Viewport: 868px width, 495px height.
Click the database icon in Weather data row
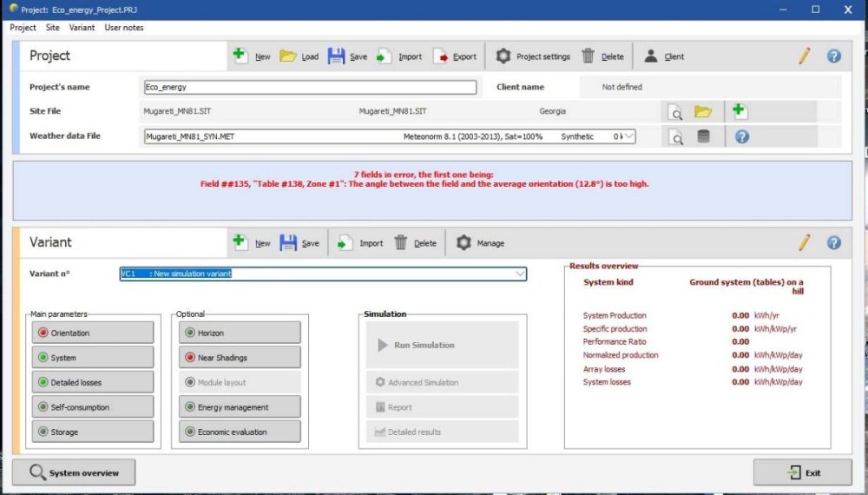click(x=703, y=136)
